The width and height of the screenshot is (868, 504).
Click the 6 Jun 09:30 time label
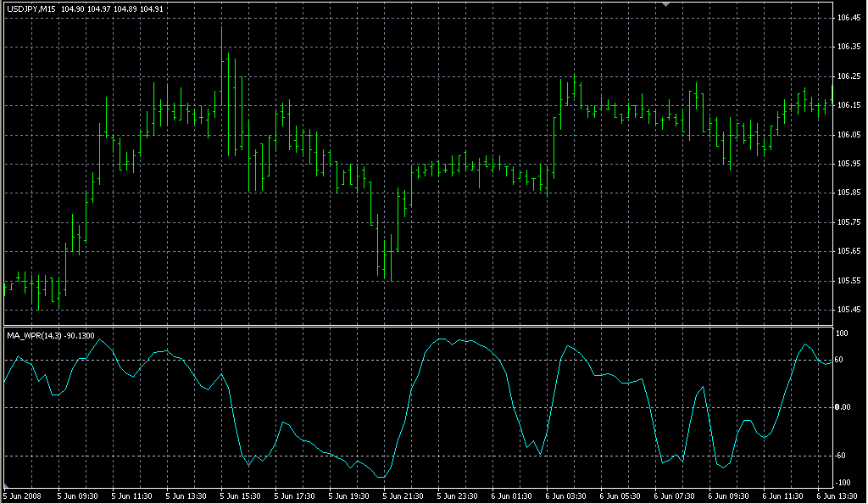(731, 496)
